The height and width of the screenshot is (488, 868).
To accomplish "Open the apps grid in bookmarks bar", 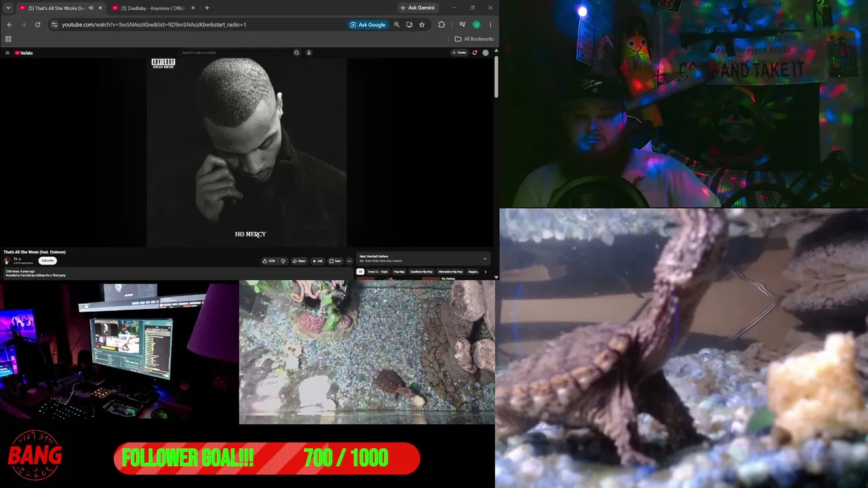I will [x=8, y=39].
